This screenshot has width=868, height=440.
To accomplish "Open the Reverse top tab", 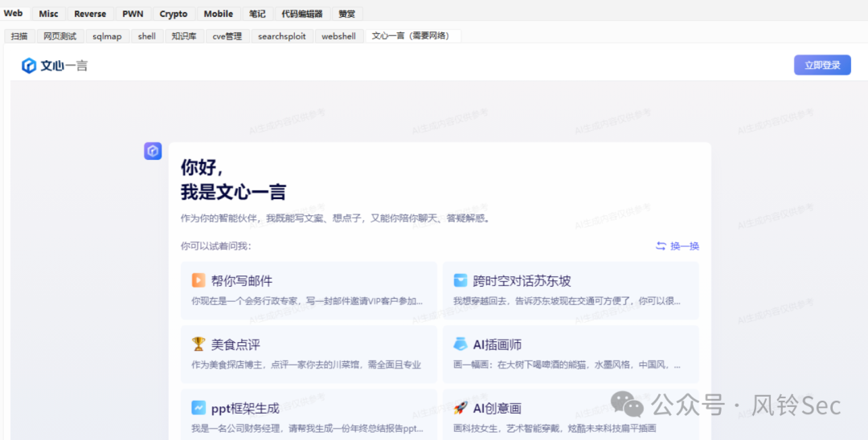I will 90,14.
